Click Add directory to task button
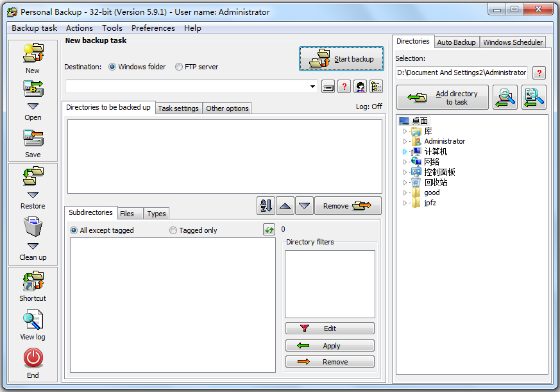 [443, 97]
